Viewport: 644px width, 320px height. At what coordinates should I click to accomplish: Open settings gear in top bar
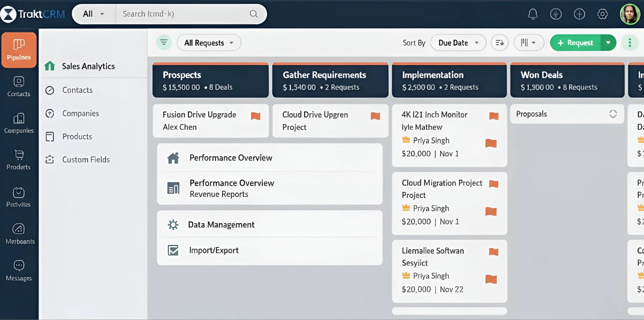click(602, 14)
